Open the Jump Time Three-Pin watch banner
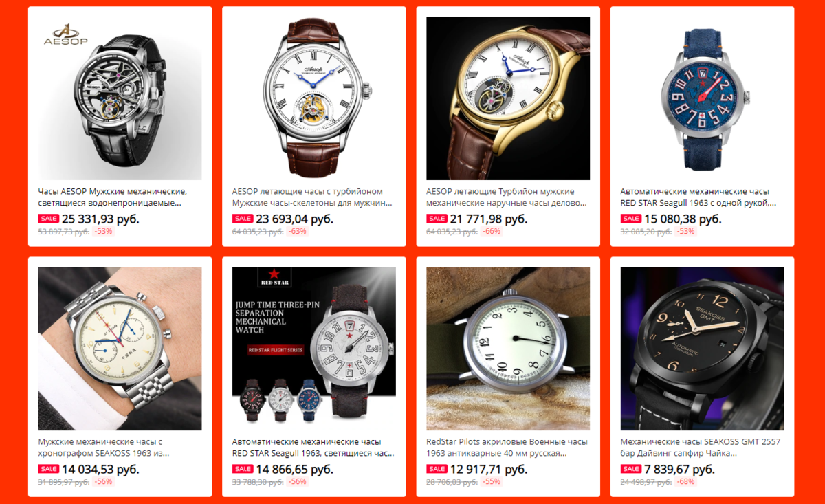The image size is (825, 504). click(314, 349)
